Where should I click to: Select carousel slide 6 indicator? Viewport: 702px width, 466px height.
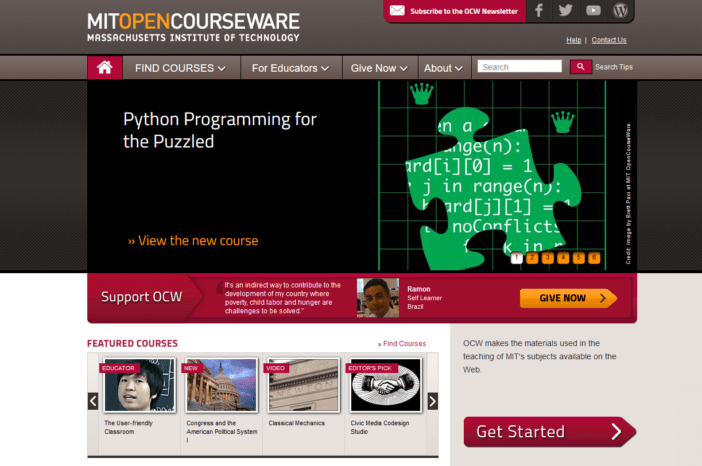[x=594, y=258]
